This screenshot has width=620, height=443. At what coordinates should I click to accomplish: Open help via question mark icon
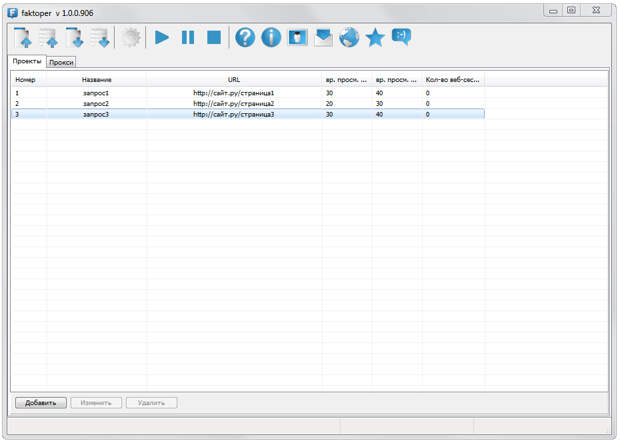pos(245,38)
